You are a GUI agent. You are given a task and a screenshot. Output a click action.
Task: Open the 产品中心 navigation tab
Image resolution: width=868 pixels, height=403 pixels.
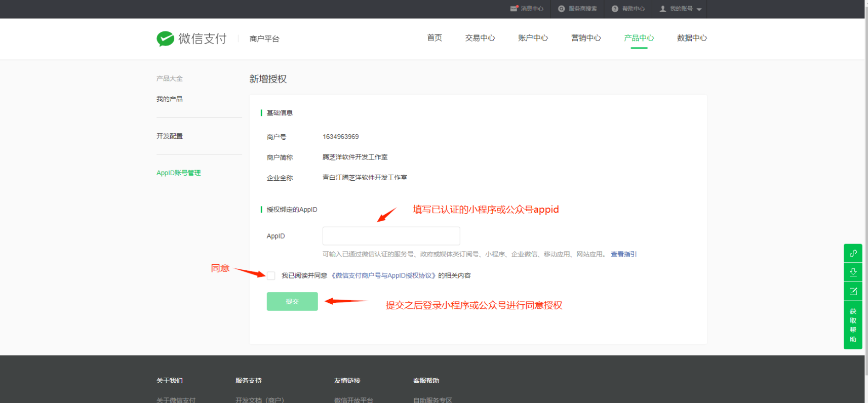click(639, 38)
